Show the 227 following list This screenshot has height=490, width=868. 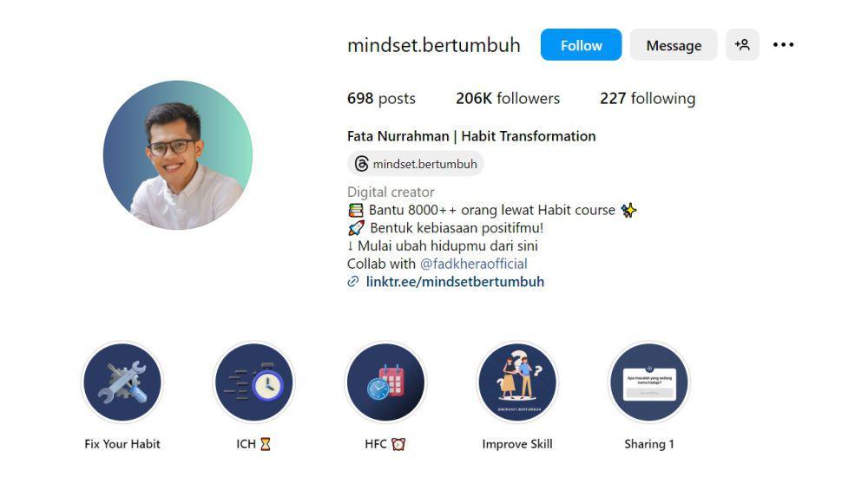click(x=648, y=99)
